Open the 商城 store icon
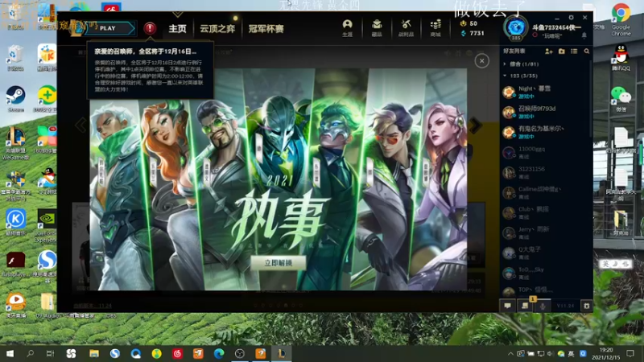 (x=436, y=28)
